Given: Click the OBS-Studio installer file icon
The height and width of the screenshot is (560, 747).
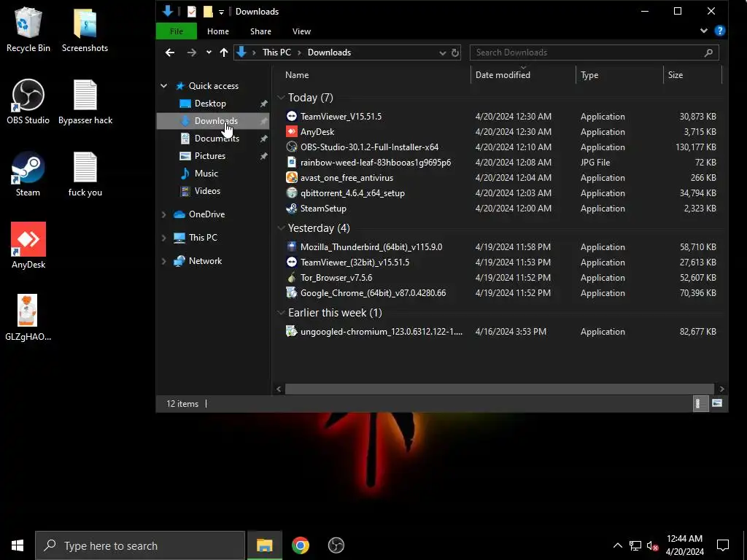Looking at the screenshot, I should (292, 147).
